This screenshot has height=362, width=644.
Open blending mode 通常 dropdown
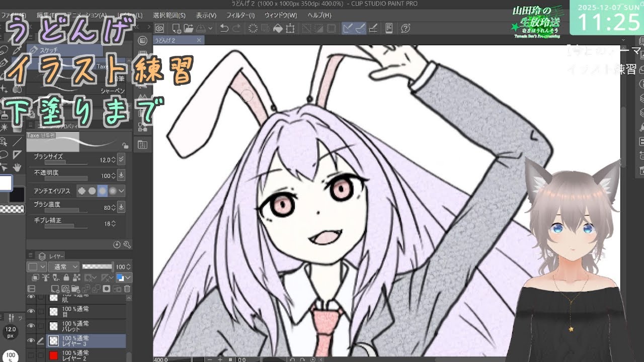tap(64, 266)
